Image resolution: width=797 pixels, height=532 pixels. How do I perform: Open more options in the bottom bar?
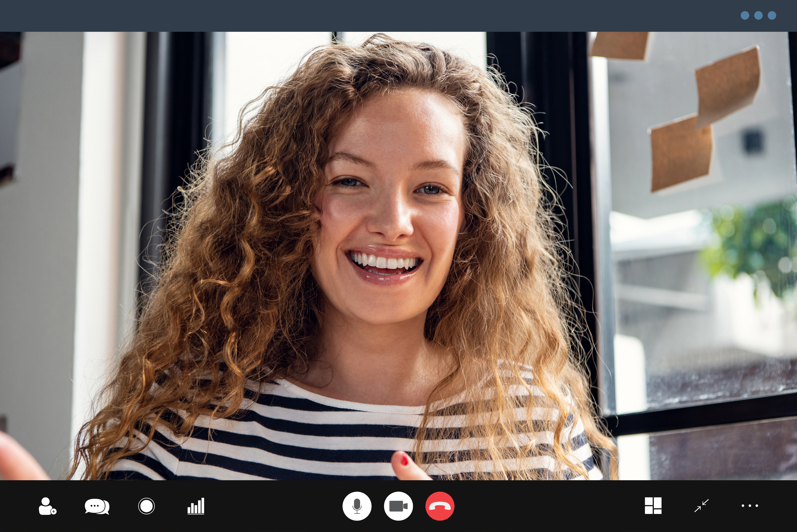(750, 506)
